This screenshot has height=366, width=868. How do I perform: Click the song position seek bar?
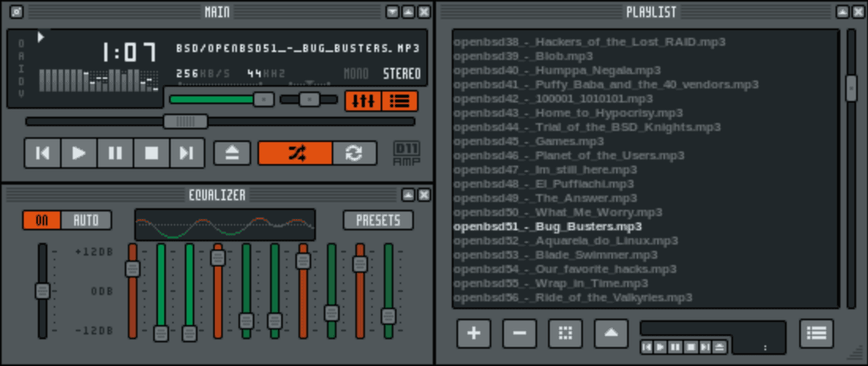point(220,121)
